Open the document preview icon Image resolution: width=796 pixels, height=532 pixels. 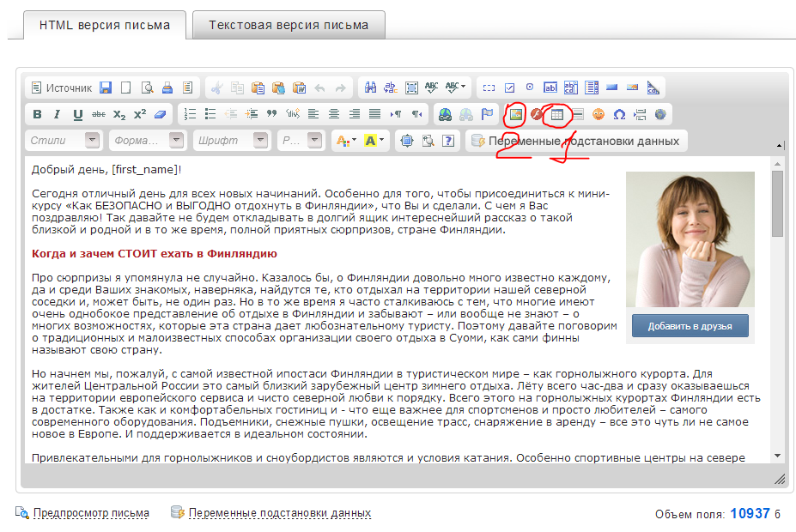pos(147,88)
